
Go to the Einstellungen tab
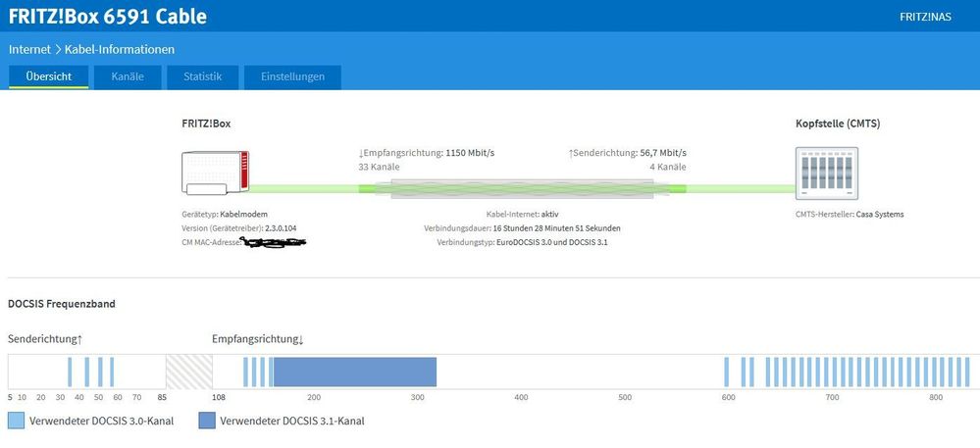click(292, 76)
